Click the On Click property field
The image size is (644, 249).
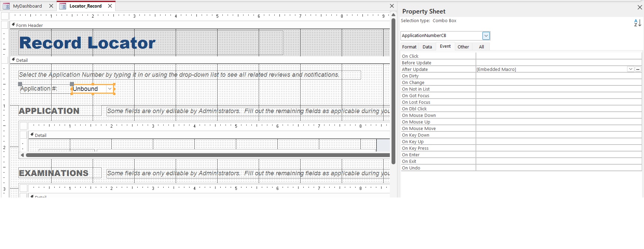(x=559, y=56)
